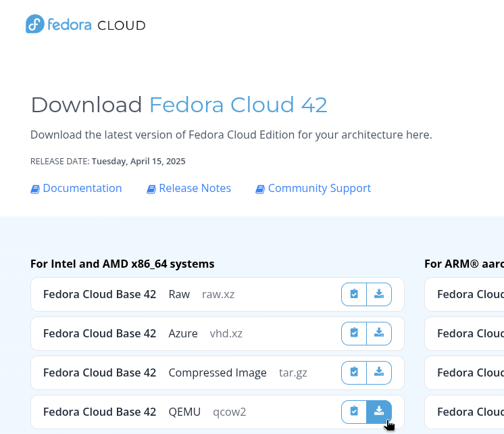Click the 'qcow2' format label
This screenshot has width=504, height=434.
(x=229, y=412)
